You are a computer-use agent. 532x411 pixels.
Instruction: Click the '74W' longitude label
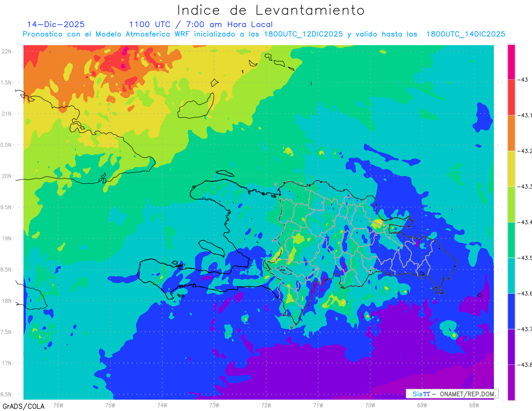pyautogui.click(x=162, y=405)
